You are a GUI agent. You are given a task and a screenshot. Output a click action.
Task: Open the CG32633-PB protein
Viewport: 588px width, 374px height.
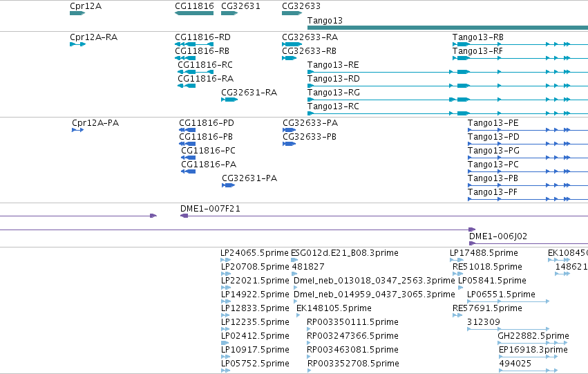click(x=289, y=144)
